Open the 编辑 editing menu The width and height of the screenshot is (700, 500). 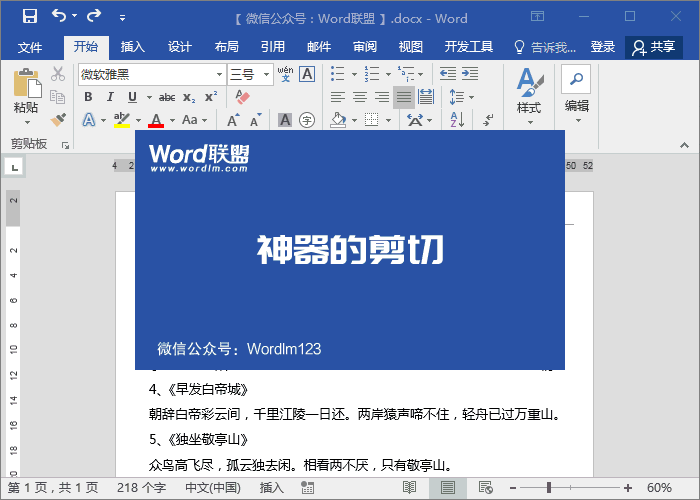576,94
